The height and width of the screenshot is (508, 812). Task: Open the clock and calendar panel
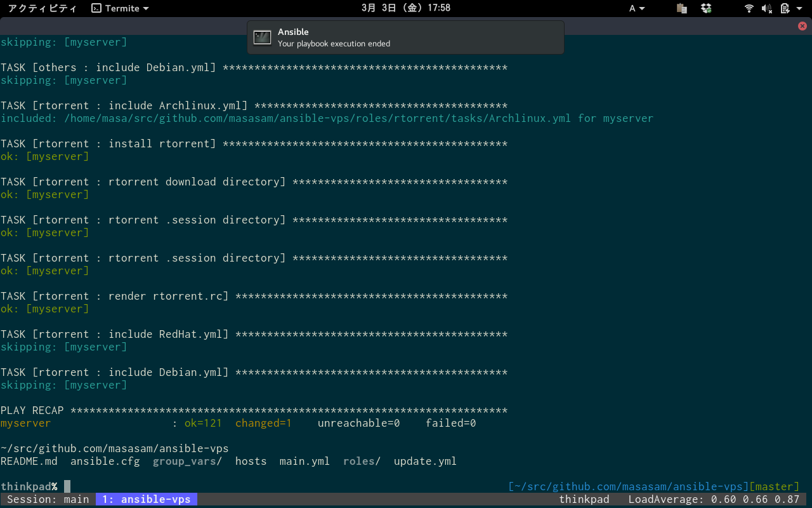point(406,8)
